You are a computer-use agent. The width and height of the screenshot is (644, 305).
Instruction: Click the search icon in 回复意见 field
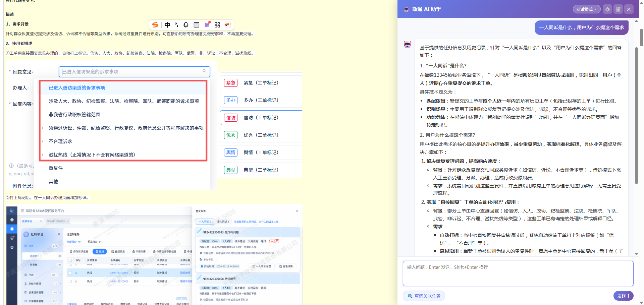(204, 71)
